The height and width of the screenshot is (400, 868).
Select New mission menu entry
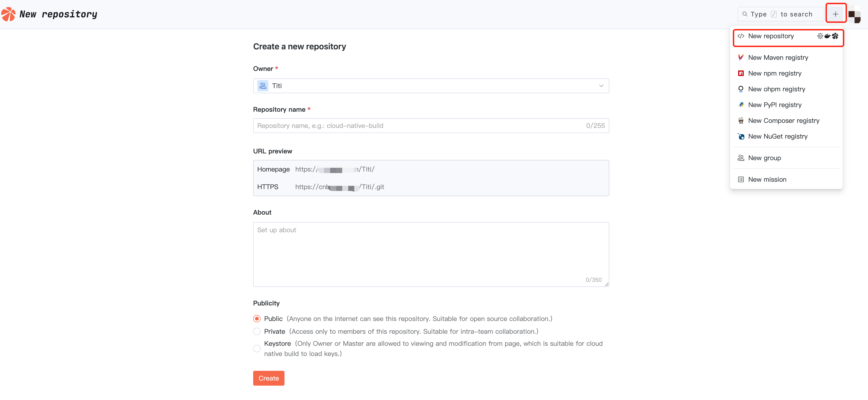click(x=767, y=179)
